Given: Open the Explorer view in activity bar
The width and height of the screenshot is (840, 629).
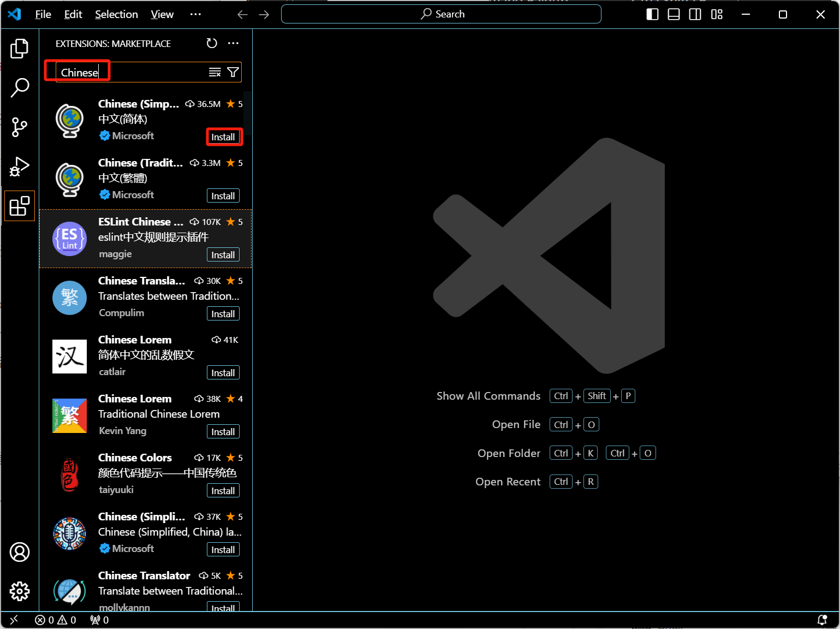Looking at the screenshot, I should point(20,49).
